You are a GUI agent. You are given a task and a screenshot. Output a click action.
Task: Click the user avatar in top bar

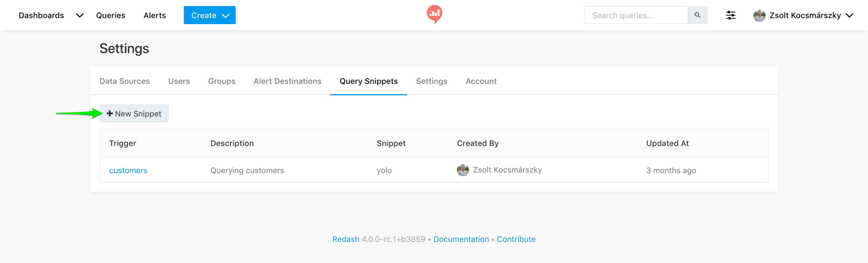click(x=759, y=15)
